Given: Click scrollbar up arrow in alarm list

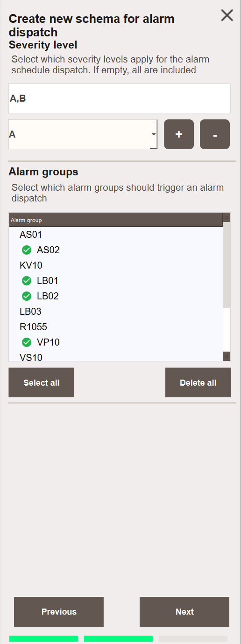Looking at the screenshot, I should [227, 217].
